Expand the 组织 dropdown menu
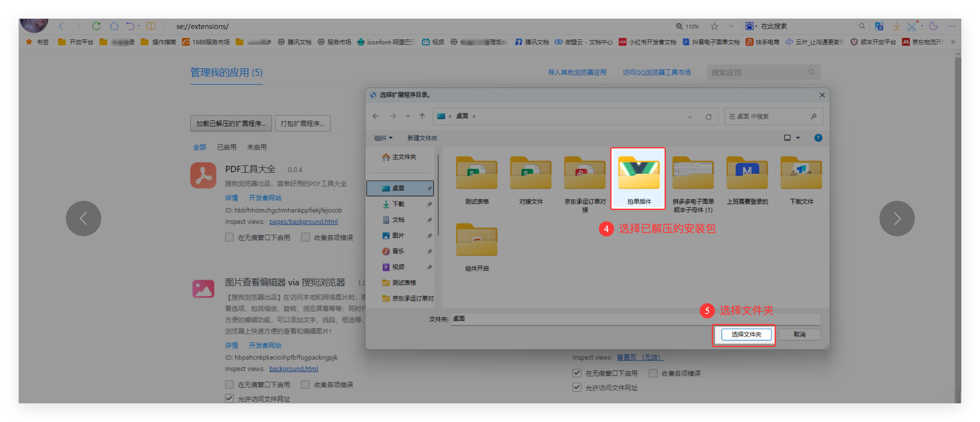Viewport: 980px width, 422px height. click(383, 138)
